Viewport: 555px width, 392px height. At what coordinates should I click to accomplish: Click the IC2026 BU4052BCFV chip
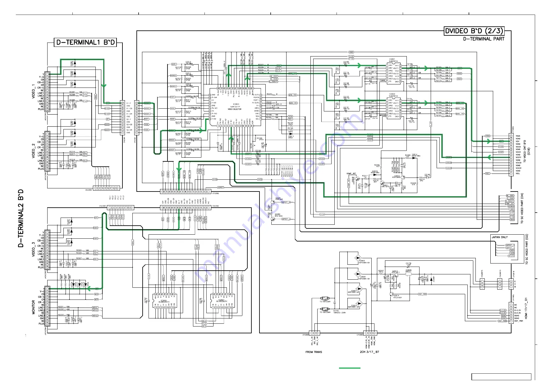tap(165, 300)
